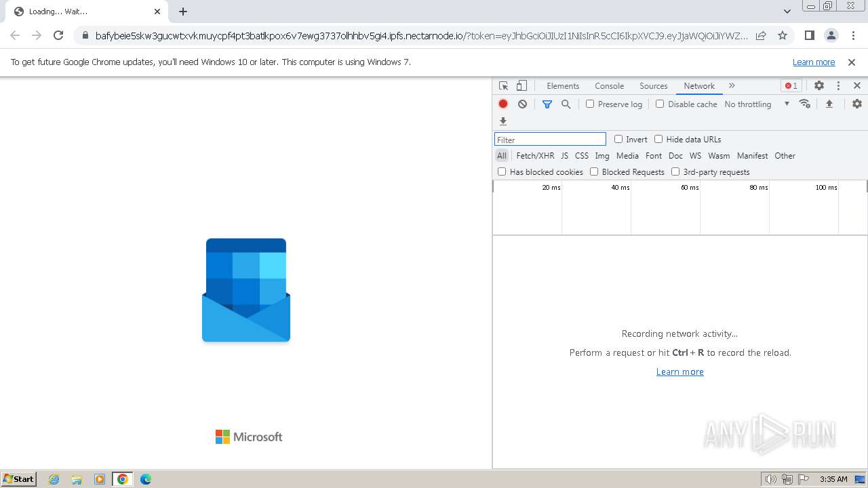Screen dimensions: 868x488
Task: Switch to the Sources tab
Action: coord(654,86)
